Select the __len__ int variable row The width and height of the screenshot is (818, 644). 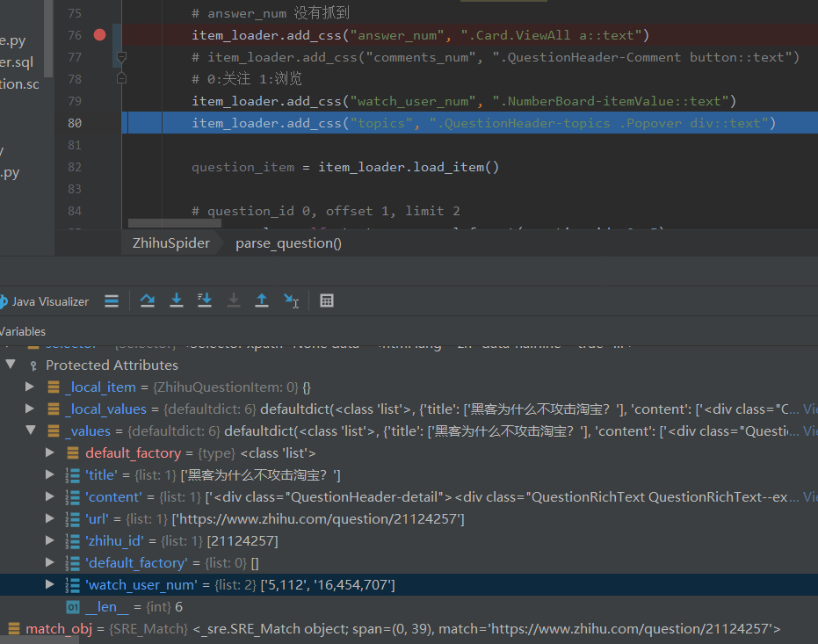(409, 606)
